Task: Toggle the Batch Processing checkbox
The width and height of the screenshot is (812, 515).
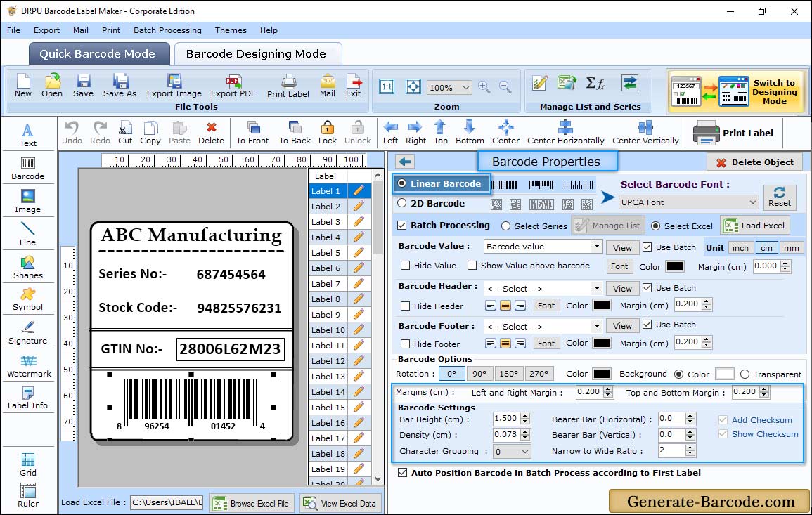Action: (x=402, y=225)
